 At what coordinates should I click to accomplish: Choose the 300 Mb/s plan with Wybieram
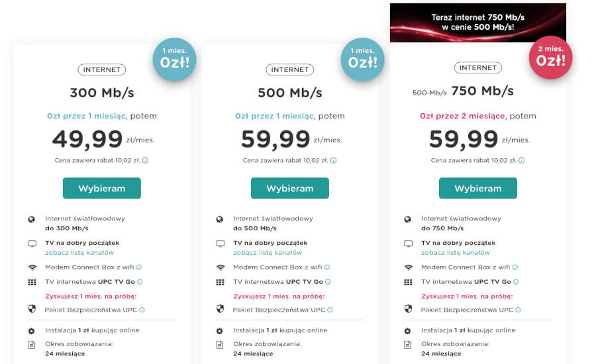tap(102, 188)
